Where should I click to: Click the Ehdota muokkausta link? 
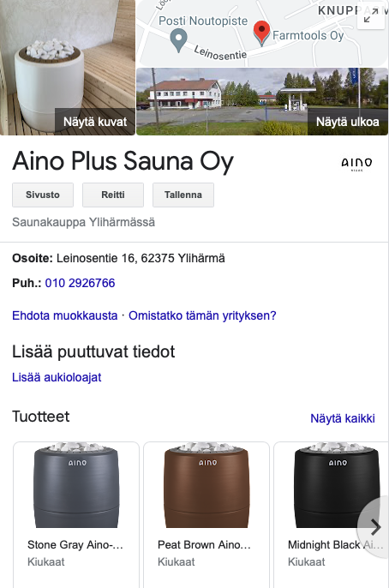pyautogui.click(x=65, y=315)
